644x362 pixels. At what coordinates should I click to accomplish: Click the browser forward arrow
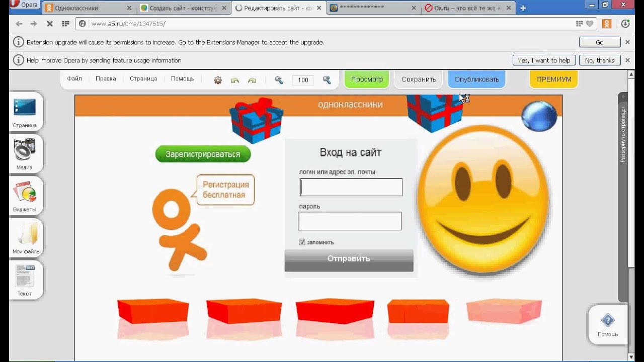tap(34, 24)
